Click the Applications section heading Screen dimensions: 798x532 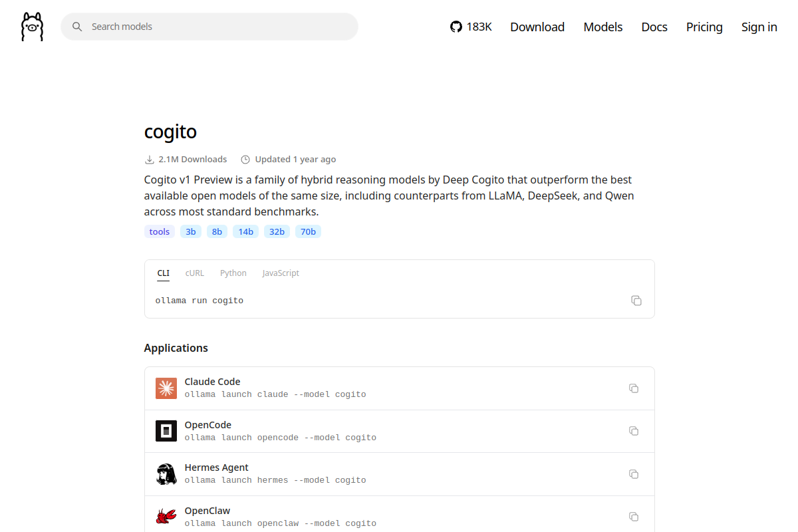176,348
